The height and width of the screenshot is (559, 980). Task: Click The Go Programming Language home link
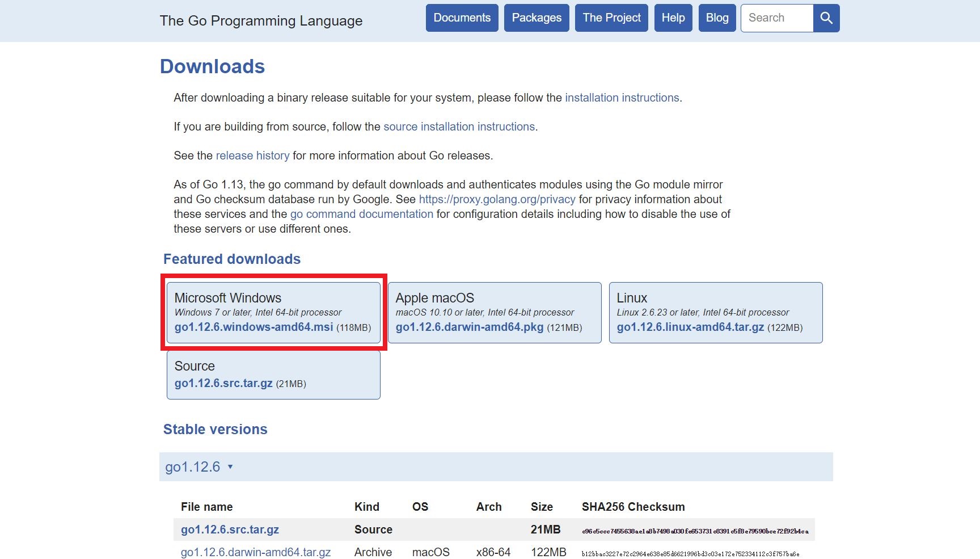point(261,21)
